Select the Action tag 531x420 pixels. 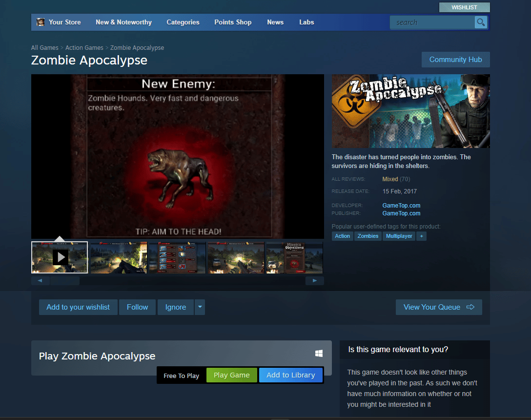click(x=343, y=236)
